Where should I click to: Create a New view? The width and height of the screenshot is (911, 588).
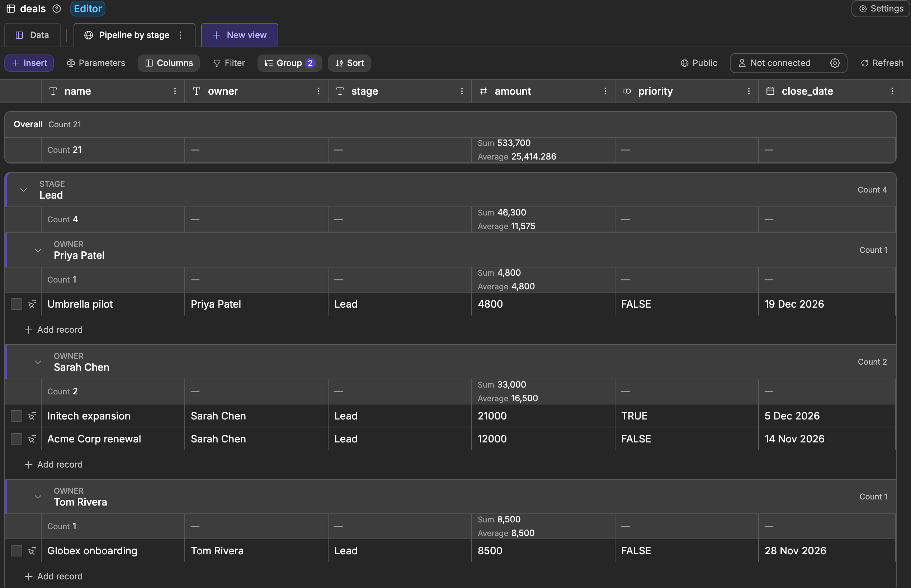click(240, 35)
